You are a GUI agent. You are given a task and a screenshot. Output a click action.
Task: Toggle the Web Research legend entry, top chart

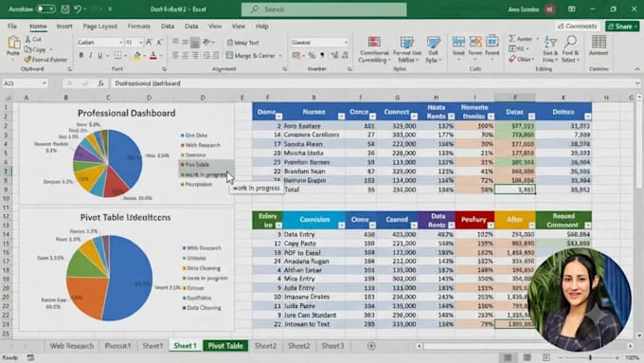tap(201, 145)
